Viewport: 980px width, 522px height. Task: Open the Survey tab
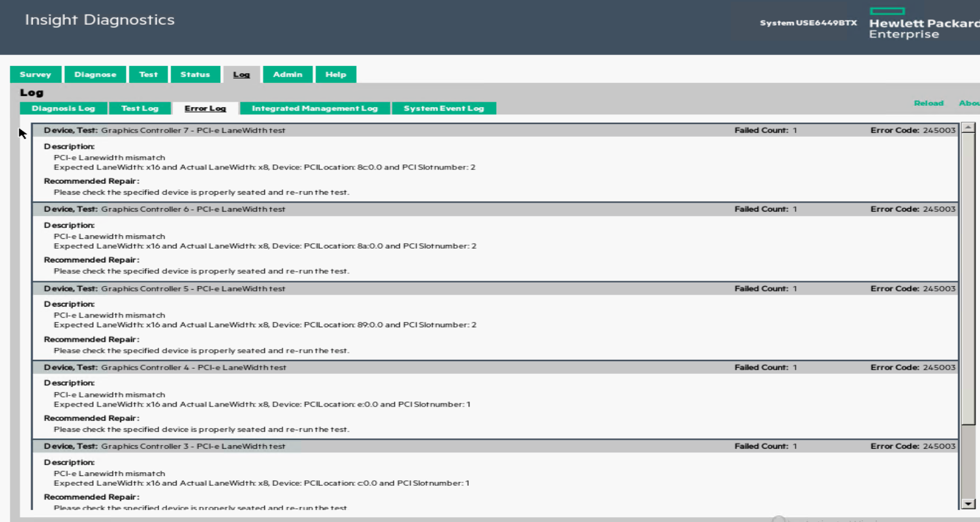click(36, 74)
